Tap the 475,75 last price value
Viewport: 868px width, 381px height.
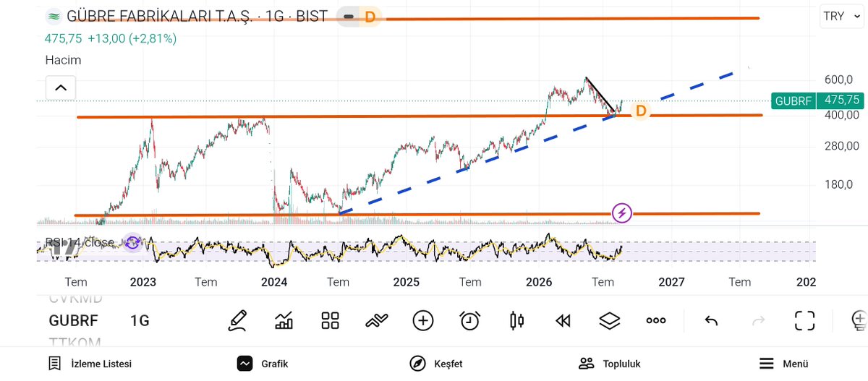tap(64, 38)
